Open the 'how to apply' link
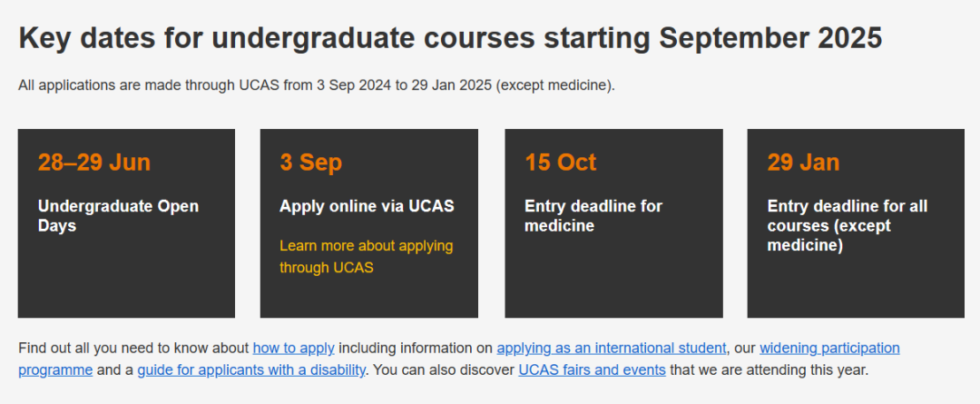The height and width of the screenshot is (404, 980). tap(293, 348)
